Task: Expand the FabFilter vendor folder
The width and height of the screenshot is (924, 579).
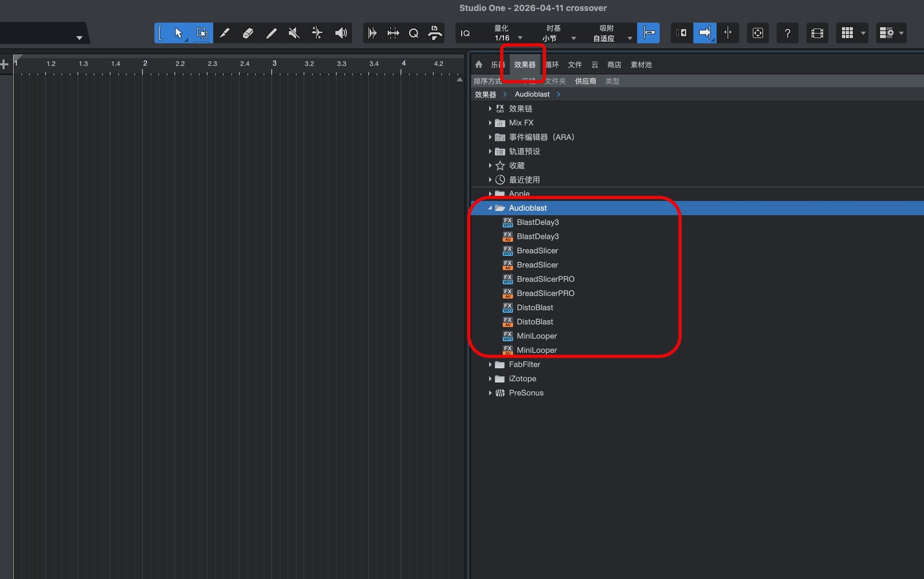Action: click(490, 364)
